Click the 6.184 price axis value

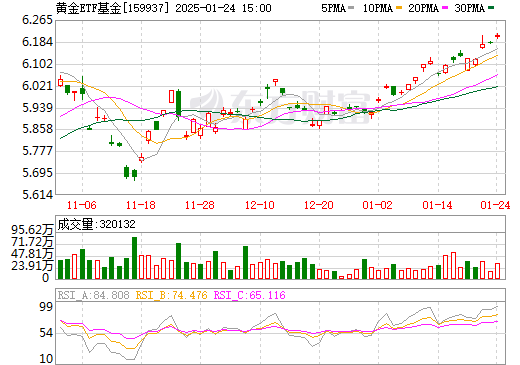click(37, 42)
